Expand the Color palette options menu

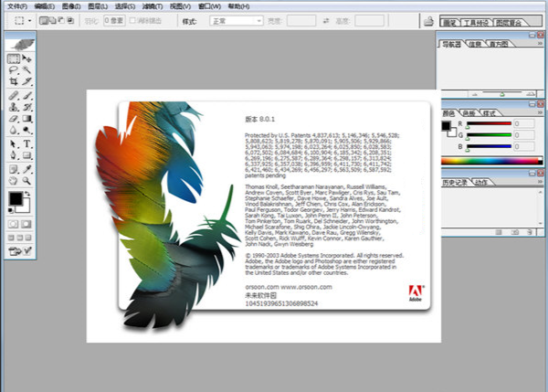coord(540,112)
